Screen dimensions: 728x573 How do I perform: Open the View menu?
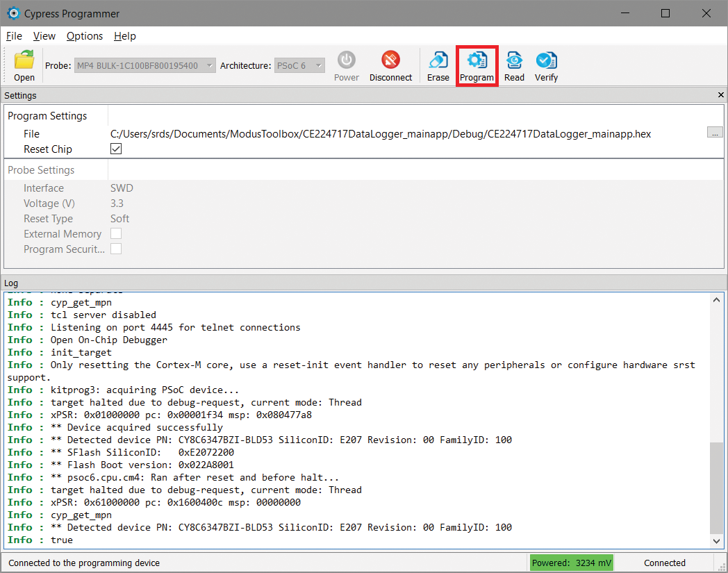pos(44,36)
